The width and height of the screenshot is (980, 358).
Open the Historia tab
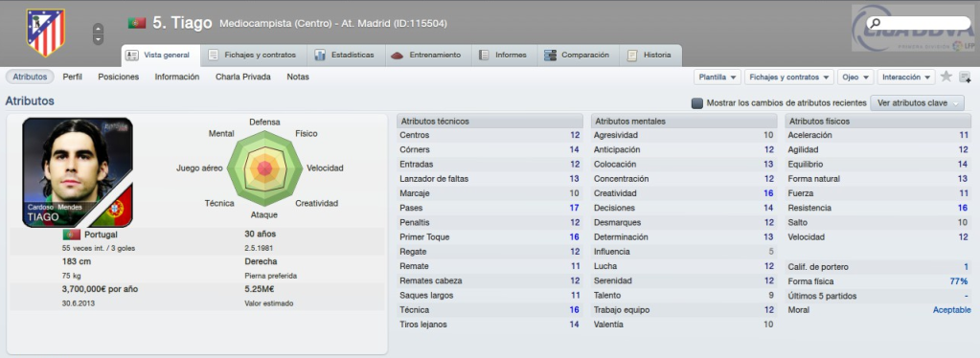point(651,55)
